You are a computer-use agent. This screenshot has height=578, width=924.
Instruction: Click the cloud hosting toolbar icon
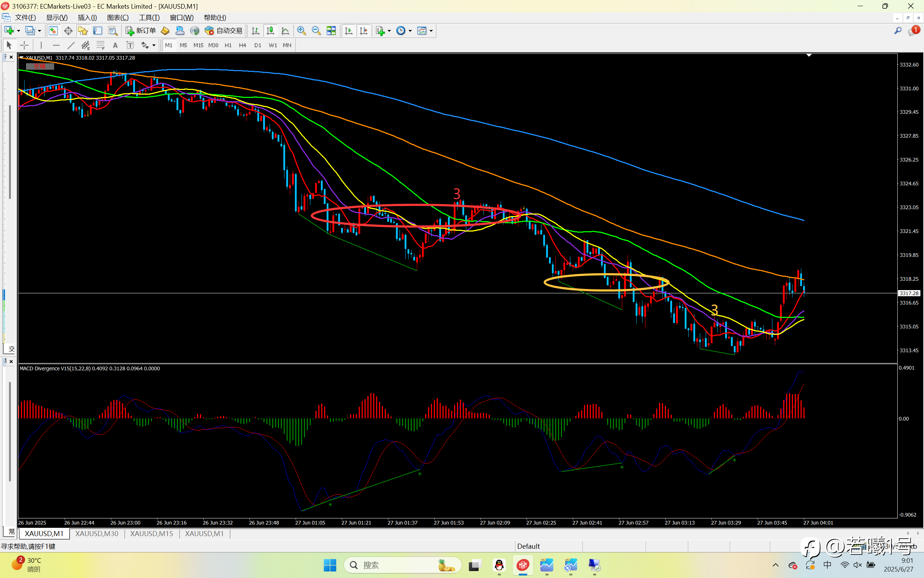point(179,31)
